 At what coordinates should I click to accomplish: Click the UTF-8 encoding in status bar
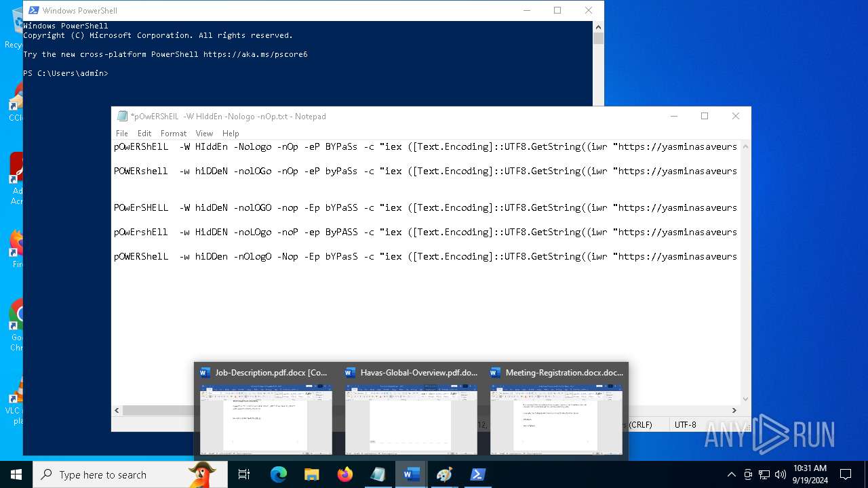pos(685,424)
